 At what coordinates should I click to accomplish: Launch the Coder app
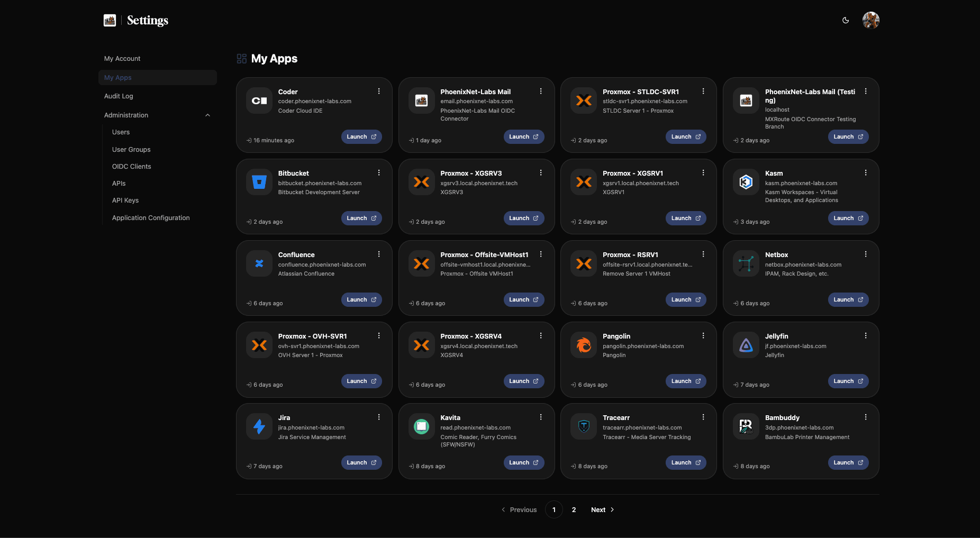coord(361,136)
